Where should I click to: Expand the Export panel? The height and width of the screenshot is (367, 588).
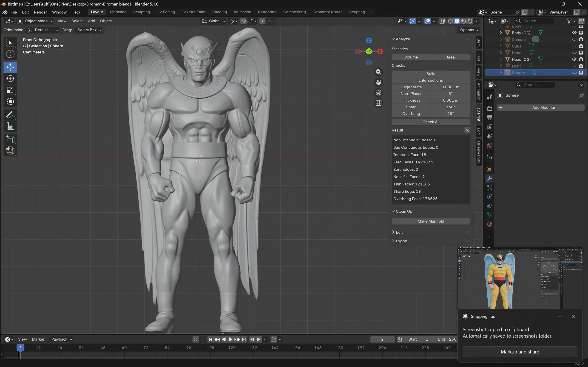[401, 241]
